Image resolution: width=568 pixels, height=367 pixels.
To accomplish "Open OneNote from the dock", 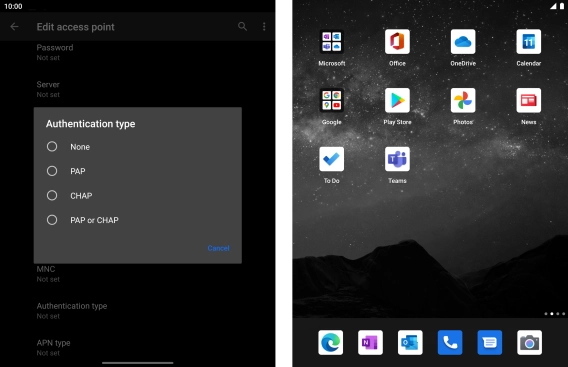I will point(370,342).
